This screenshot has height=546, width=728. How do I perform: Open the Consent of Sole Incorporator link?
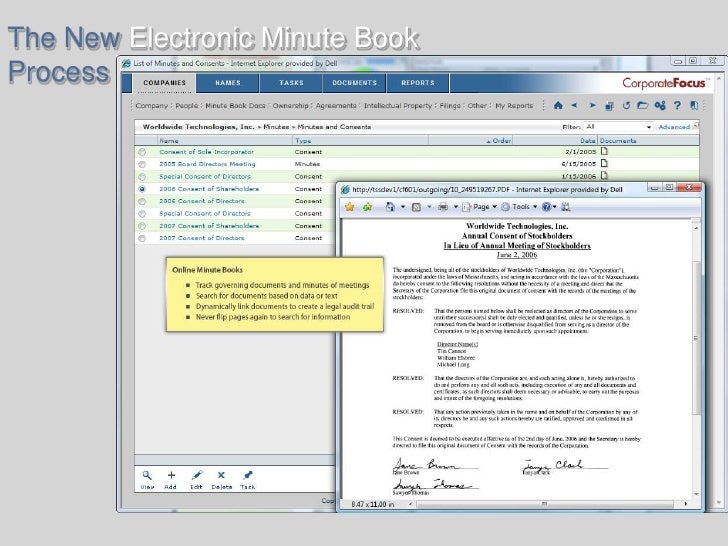pos(207,152)
